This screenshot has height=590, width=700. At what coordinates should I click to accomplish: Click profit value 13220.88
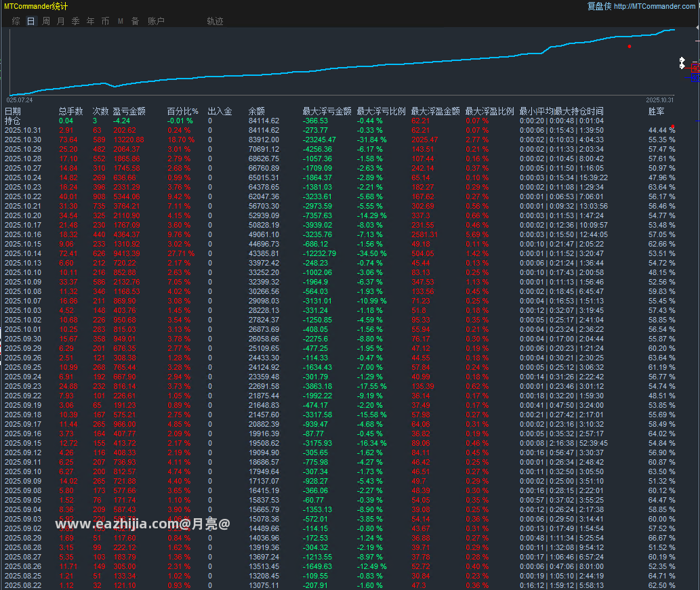pyautogui.click(x=129, y=140)
